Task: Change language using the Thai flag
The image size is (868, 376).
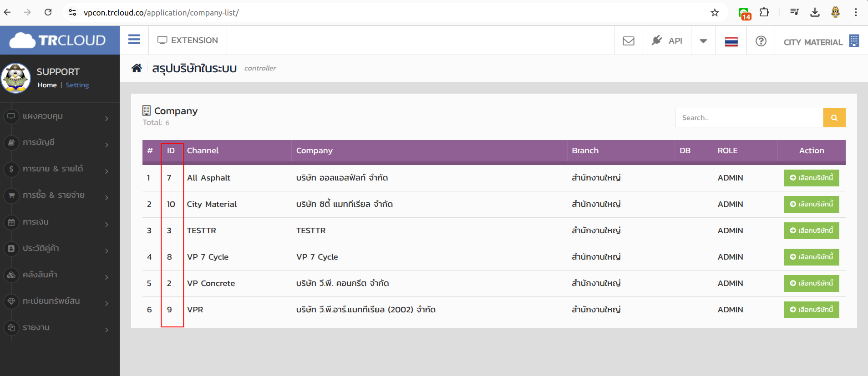Action: pyautogui.click(x=731, y=42)
